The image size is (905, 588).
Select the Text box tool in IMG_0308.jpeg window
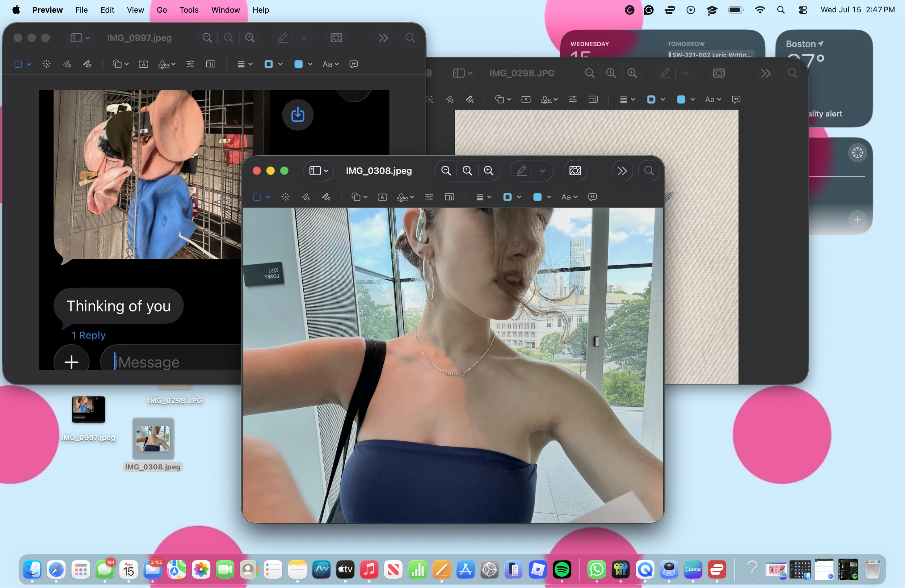(382, 197)
